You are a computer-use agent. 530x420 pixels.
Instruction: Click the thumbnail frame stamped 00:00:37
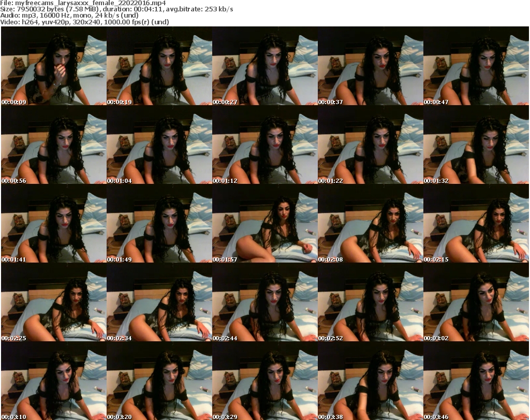pyautogui.click(x=371, y=66)
